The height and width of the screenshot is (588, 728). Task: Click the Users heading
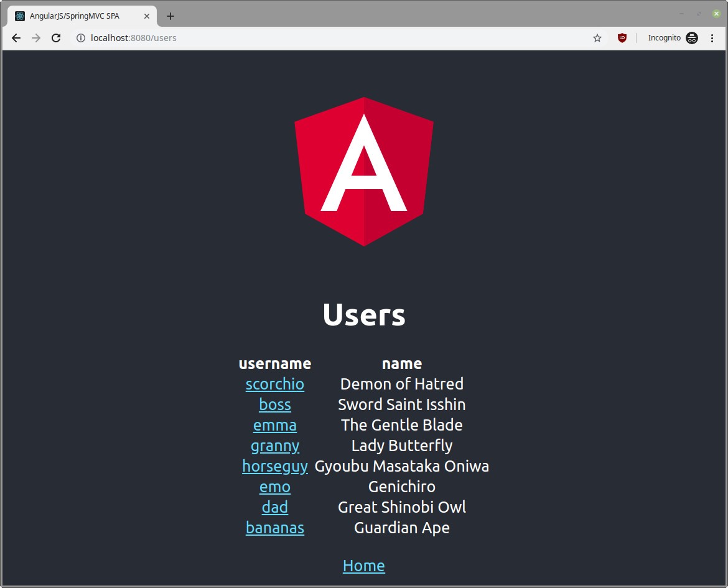coord(364,314)
